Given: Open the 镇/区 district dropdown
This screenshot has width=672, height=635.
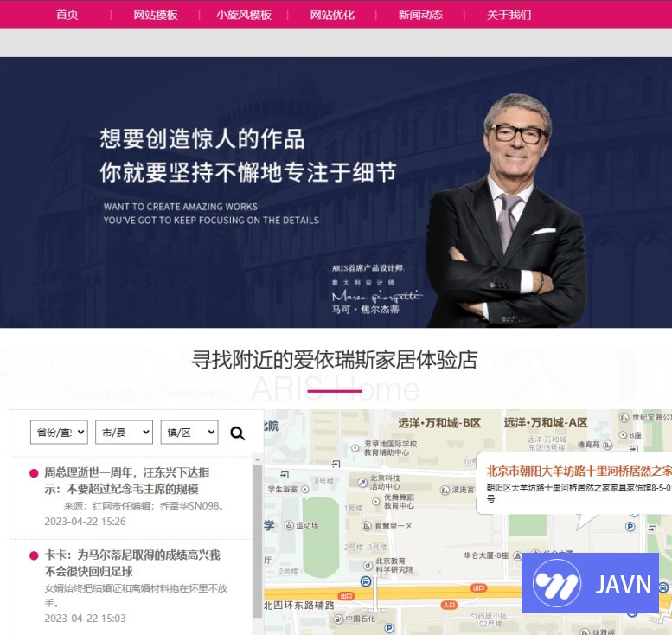Looking at the screenshot, I should point(189,433).
